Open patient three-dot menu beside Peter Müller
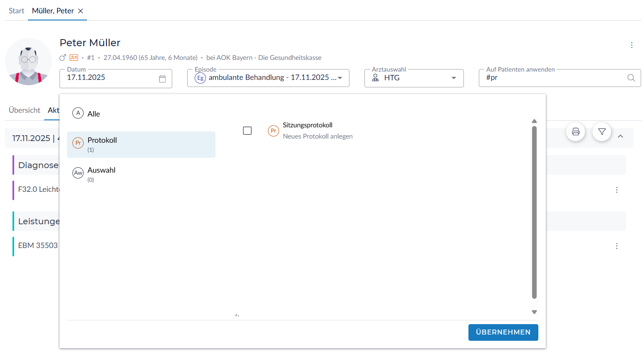This screenshot has width=644, height=362. click(x=632, y=45)
